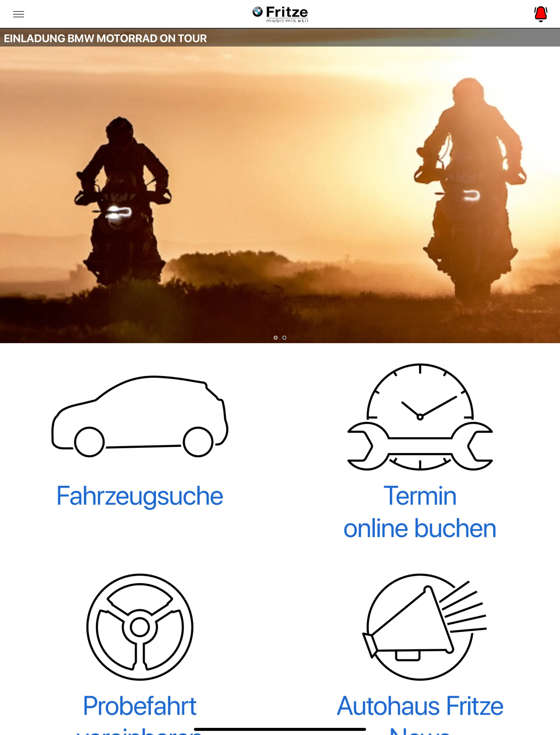Navigate to first carousel slide dot
The height and width of the screenshot is (735, 560).
pos(275,337)
